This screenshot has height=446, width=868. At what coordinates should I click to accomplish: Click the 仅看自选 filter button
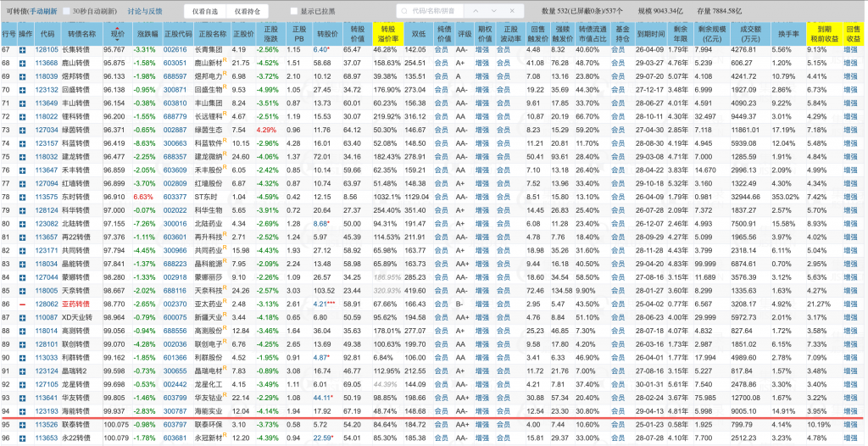[205, 10]
